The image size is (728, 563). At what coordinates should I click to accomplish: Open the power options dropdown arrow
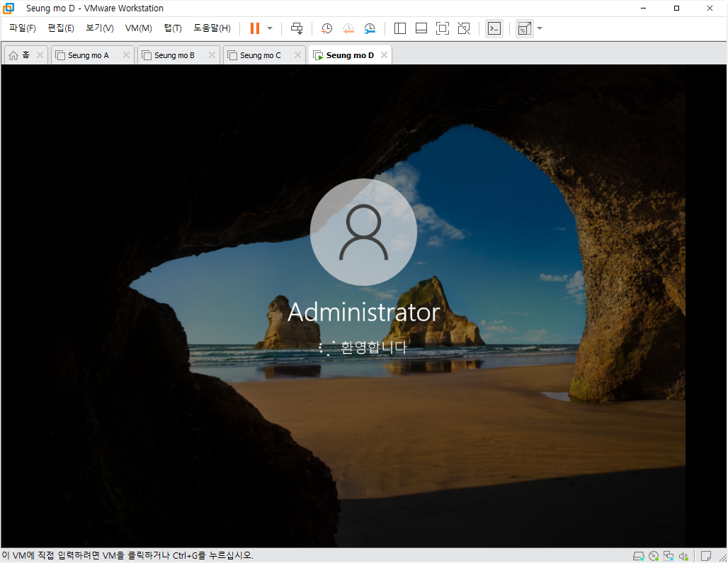click(270, 28)
